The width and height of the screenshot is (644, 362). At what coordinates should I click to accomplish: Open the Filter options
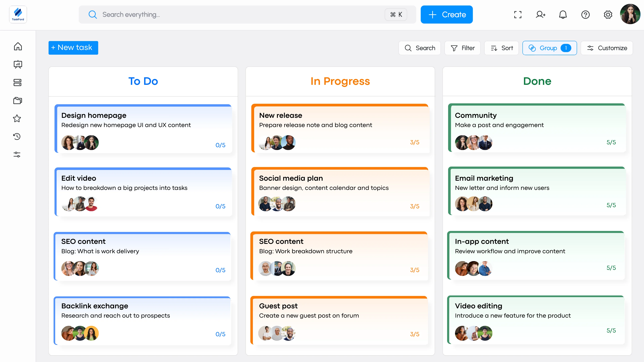pyautogui.click(x=462, y=48)
